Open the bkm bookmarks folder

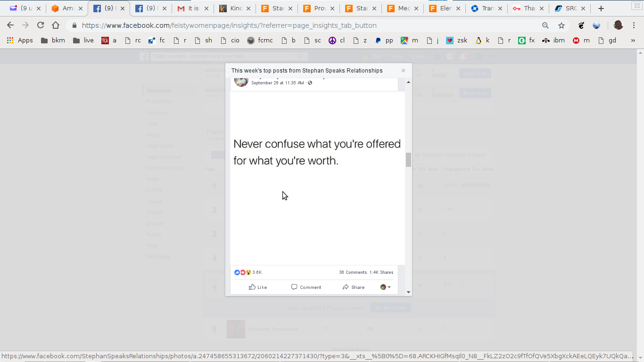pos(53,41)
